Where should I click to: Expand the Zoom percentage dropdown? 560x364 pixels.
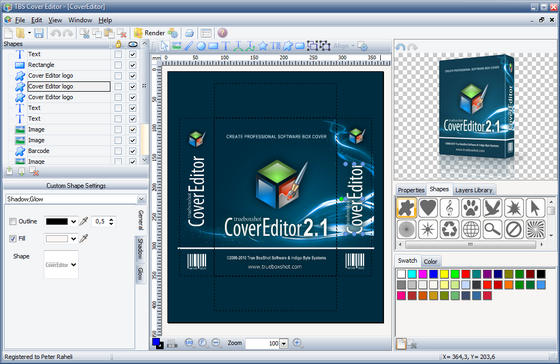[284, 343]
